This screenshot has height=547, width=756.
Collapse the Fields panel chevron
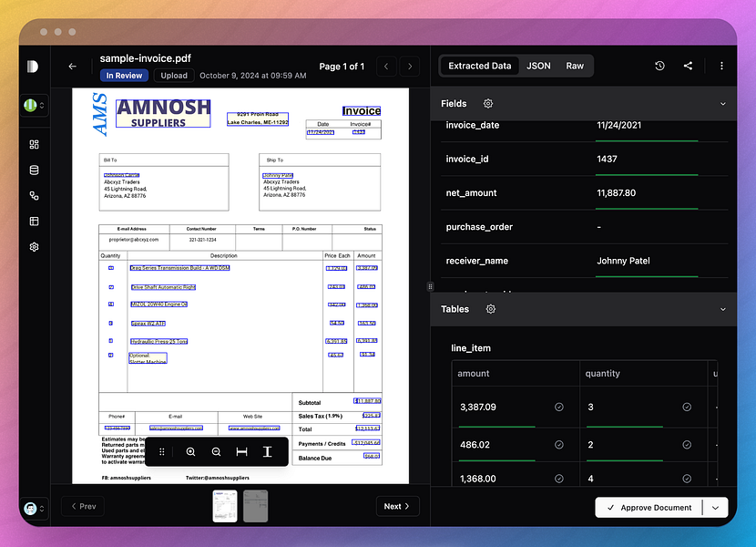coord(724,103)
